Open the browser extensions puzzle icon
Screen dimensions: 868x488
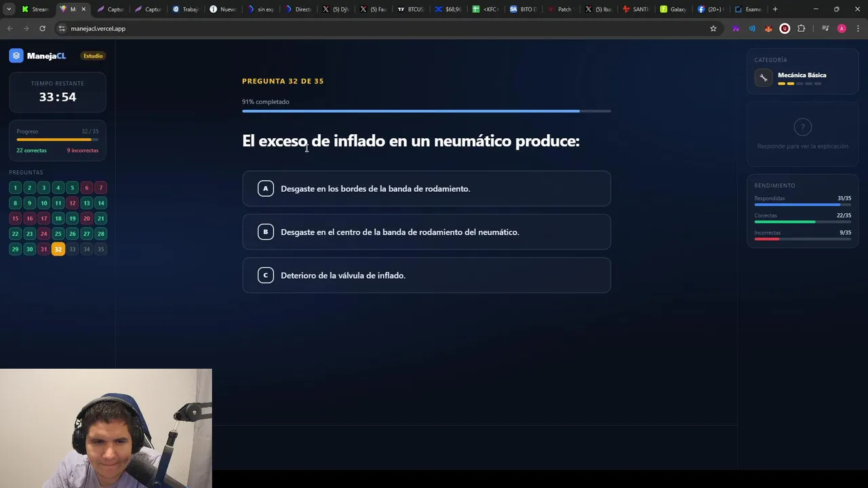tap(802, 28)
